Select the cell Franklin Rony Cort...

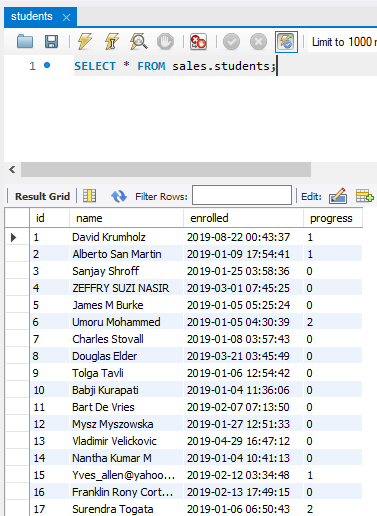point(126,492)
